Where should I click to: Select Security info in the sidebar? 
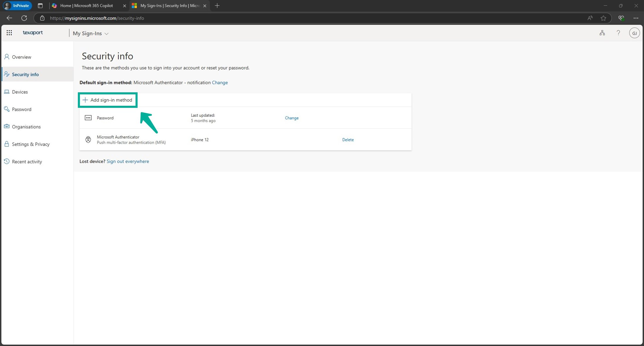point(25,74)
